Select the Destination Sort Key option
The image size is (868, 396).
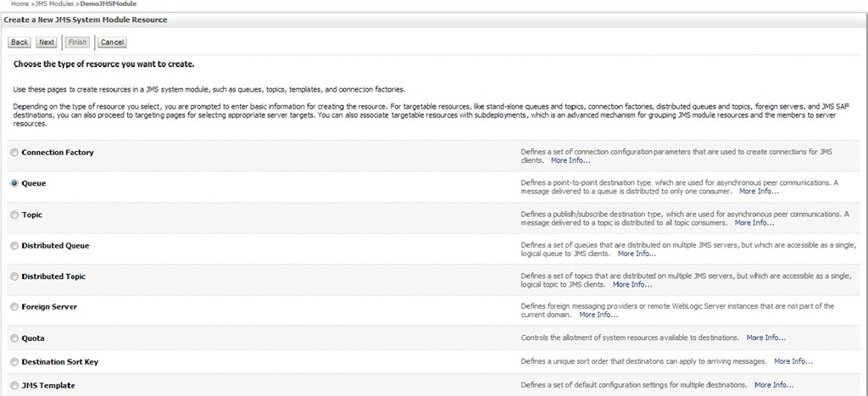click(x=14, y=362)
